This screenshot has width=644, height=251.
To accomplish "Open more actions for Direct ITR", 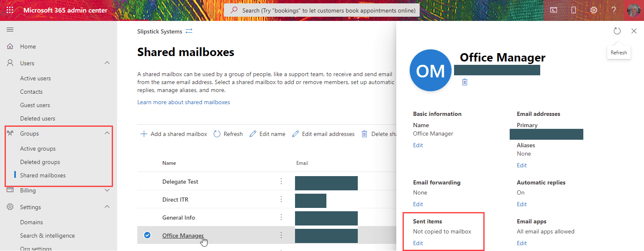I will pyautogui.click(x=281, y=200).
